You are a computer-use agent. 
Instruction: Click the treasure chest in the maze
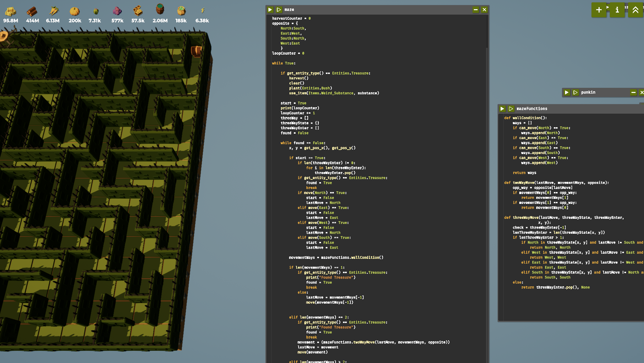(x=196, y=51)
